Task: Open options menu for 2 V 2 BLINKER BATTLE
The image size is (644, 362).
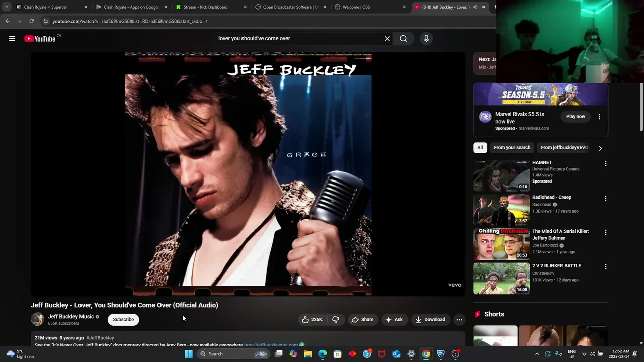Action: click(606, 267)
